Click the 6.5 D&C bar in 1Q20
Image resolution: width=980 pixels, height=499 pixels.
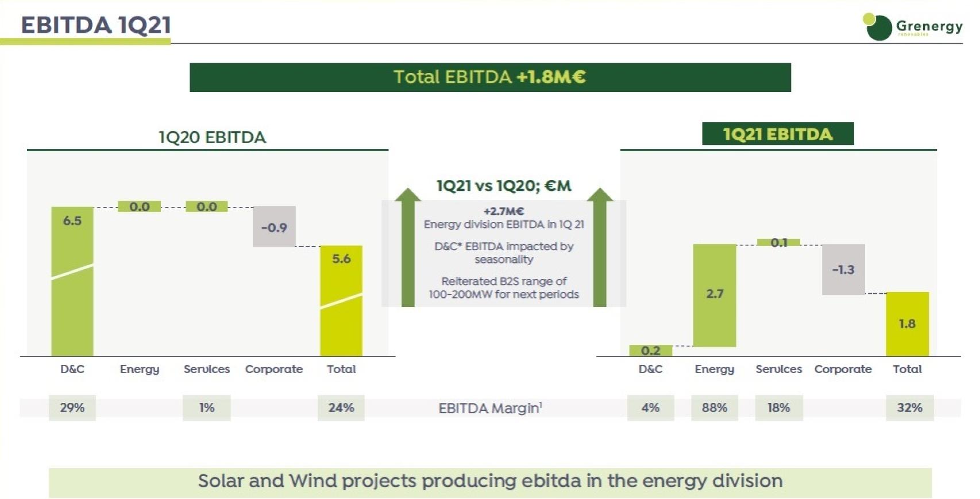[72, 282]
